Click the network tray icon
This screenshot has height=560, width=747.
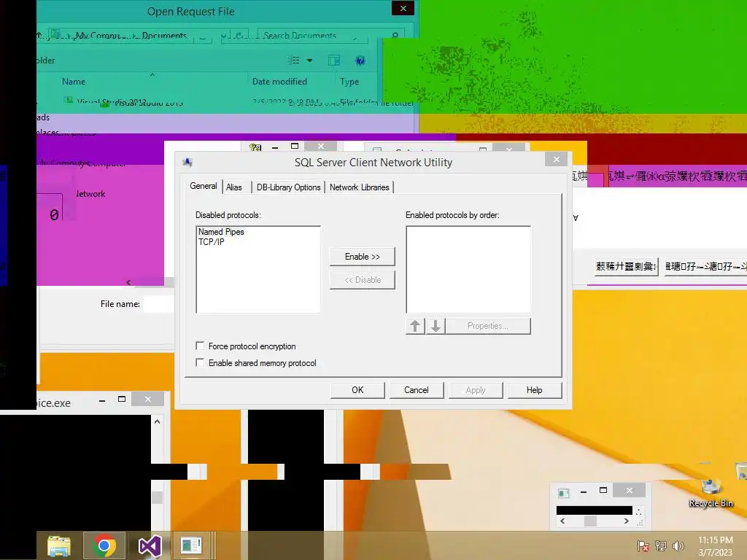click(661, 545)
